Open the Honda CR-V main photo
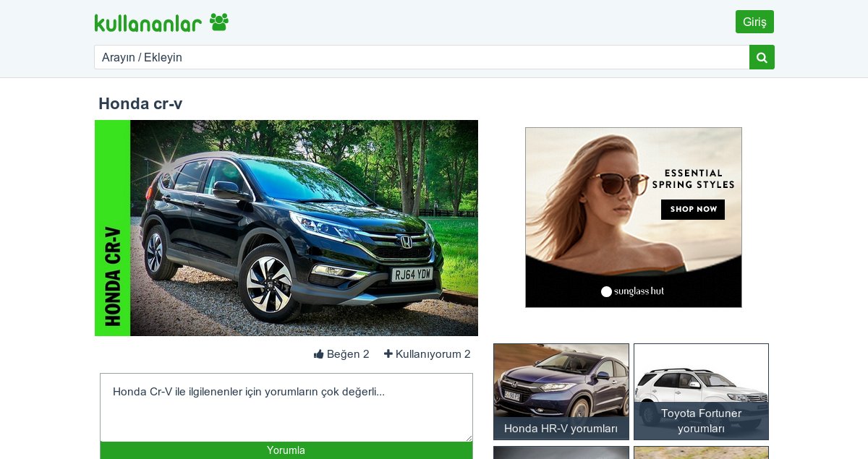Screen dimensions: 868x459 pos(286,228)
